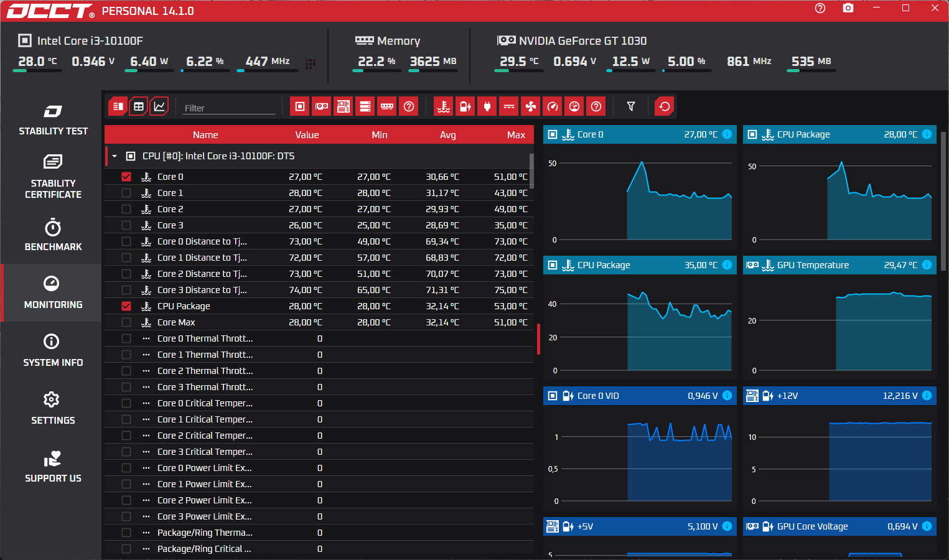949x560 pixels.
Task: Toggle GPU hardware filter icon
Action: pos(322,106)
